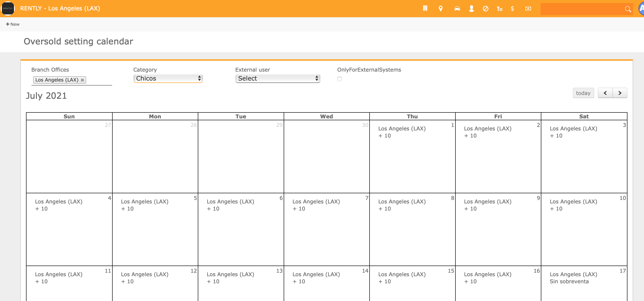Select the July 15 oversold entry
Screen dimensions: 644x301
tap(402, 278)
